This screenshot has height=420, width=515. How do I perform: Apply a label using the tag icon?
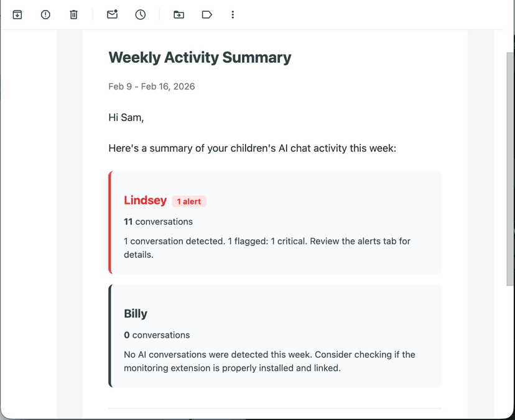point(206,14)
